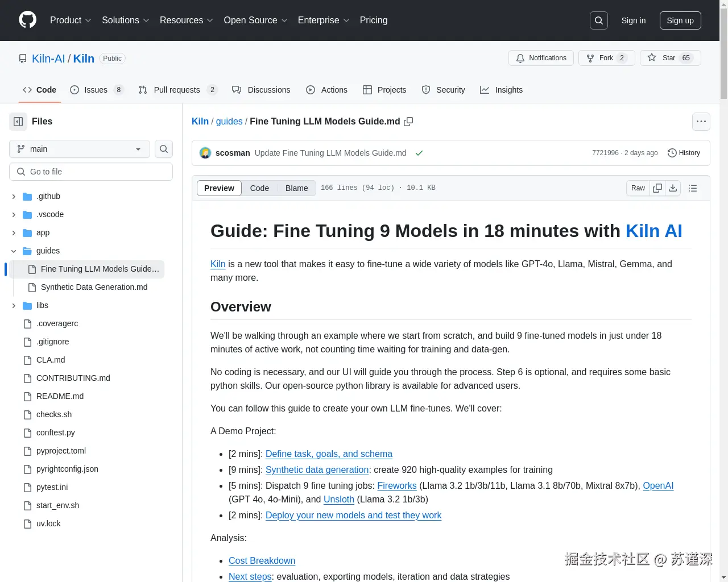Expand the .vscode folder
The image size is (728, 582).
[14, 214]
